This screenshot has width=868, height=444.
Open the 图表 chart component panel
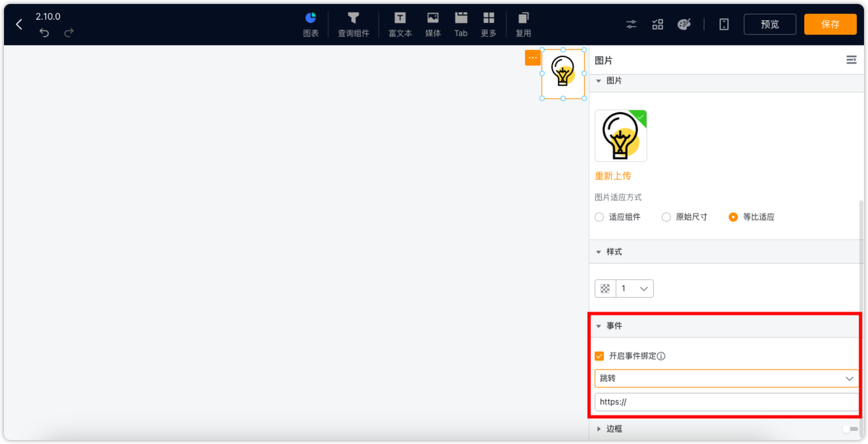[310, 24]
